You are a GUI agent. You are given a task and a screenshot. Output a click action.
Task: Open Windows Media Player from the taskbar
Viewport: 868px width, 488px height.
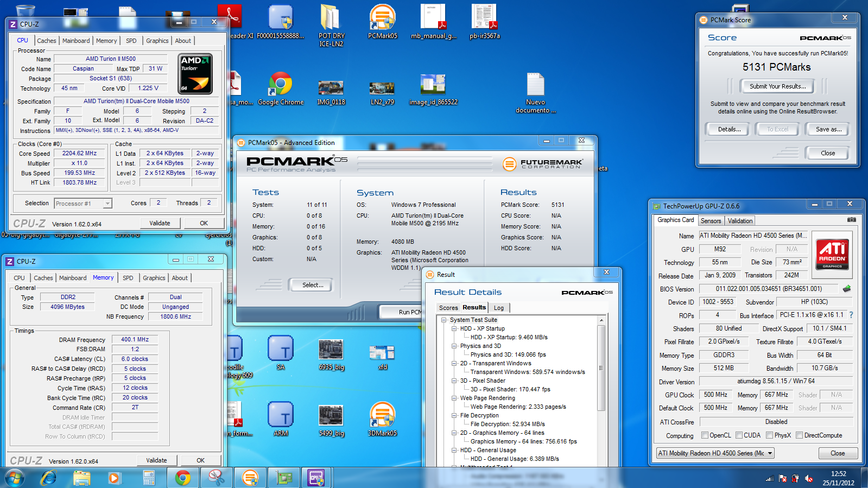(114, 478)
